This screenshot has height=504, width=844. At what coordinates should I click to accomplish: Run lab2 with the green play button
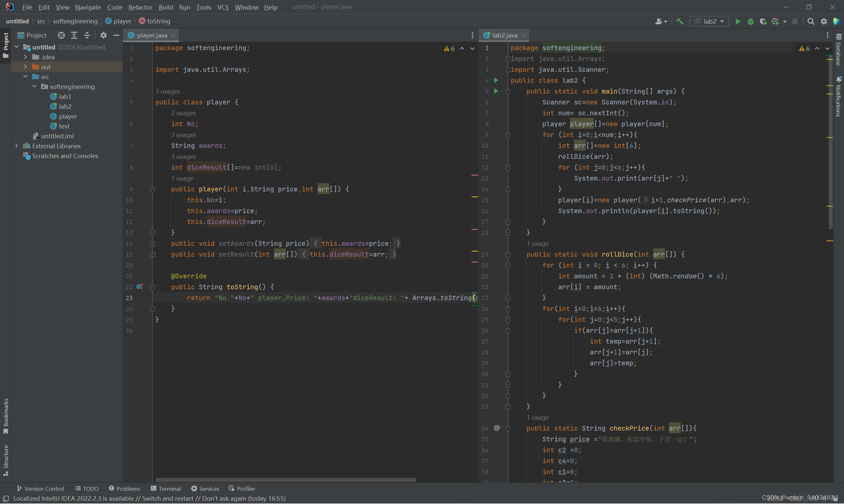click(738, 21)
